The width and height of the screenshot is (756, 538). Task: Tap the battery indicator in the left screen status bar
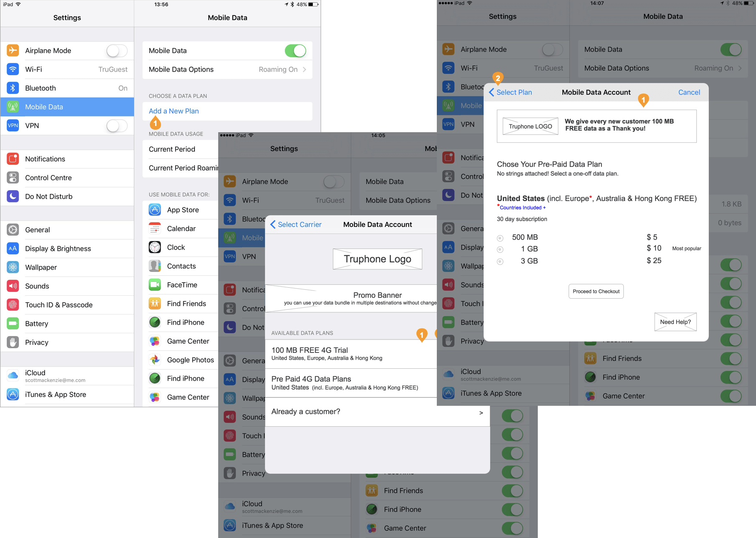click(x=313, y=5)
